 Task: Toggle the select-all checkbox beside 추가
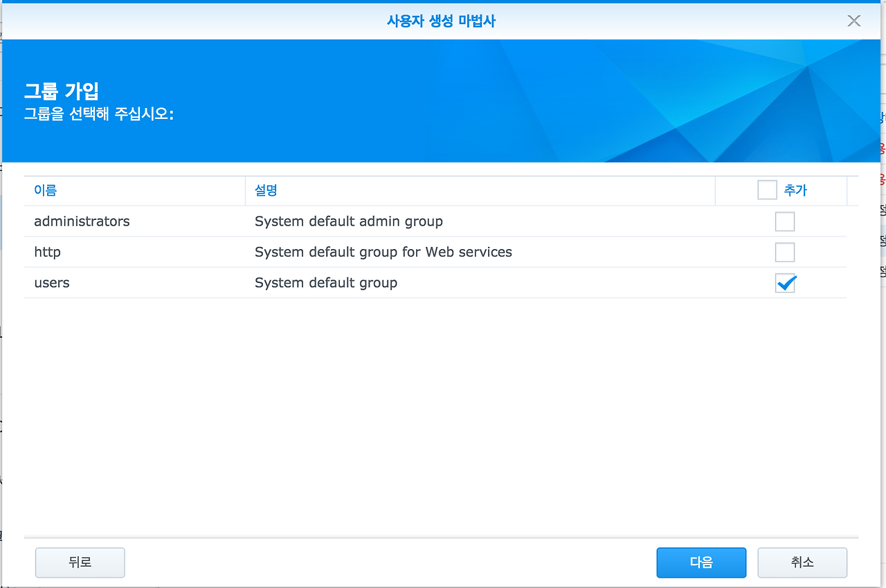click(x=767, y=190)
